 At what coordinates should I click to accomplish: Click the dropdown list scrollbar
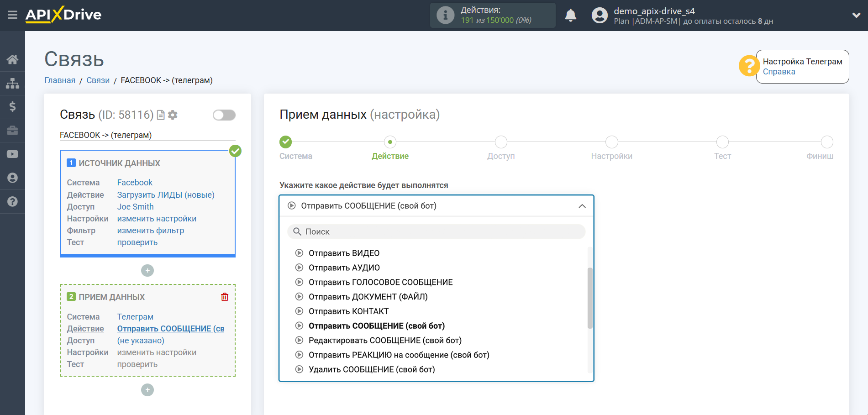click(x=589, y=298)
